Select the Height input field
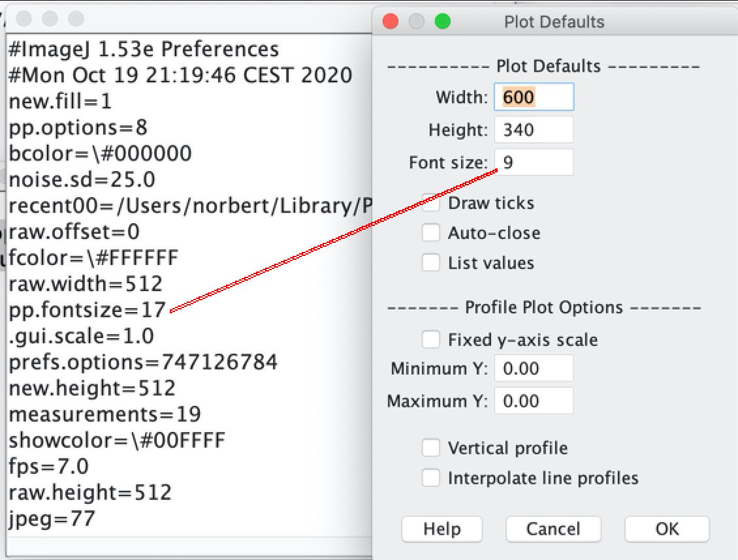Viewport: 738px width, 560px height. [534, 130]
